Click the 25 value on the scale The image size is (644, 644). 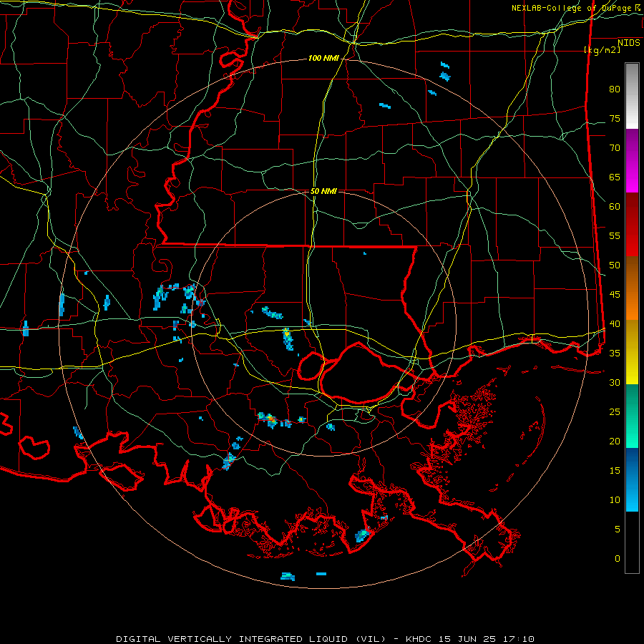(x=615, y=412)
